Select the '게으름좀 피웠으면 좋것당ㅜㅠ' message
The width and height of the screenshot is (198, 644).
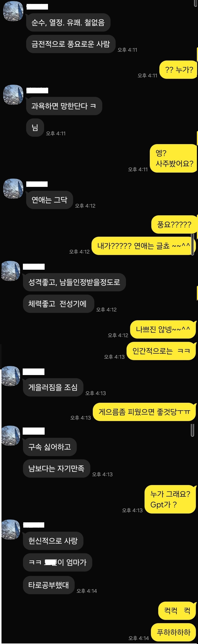tap(144, 412)
